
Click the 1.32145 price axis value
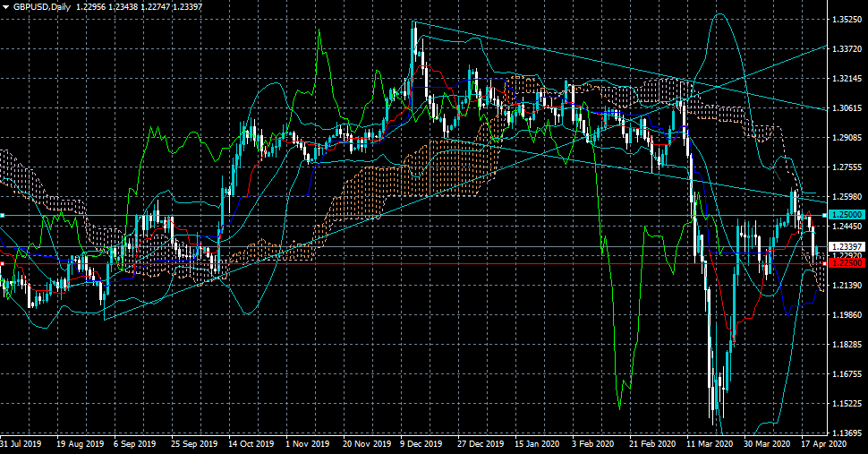(x=847, y=79)
